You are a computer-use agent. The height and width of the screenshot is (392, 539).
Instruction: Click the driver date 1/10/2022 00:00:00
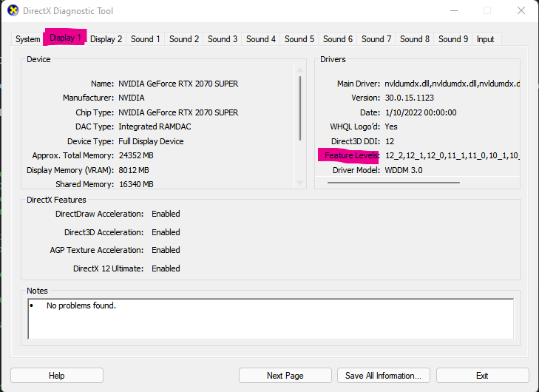click(421, 112)
